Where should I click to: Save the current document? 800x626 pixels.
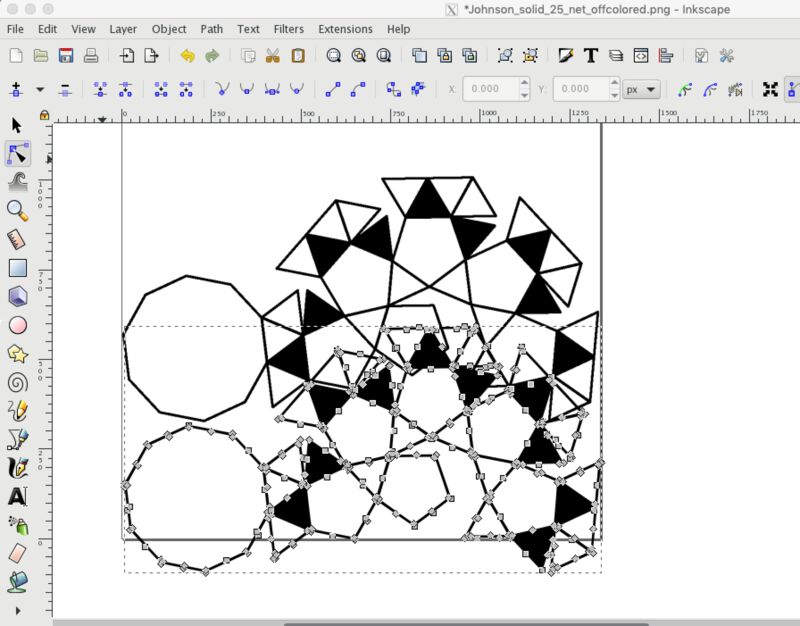(x=66, y=56)
